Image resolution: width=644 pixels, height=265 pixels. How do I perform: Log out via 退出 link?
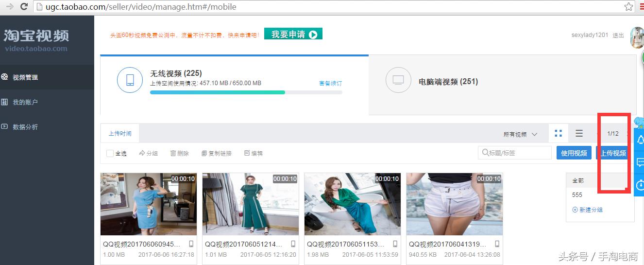pos(618,35)
